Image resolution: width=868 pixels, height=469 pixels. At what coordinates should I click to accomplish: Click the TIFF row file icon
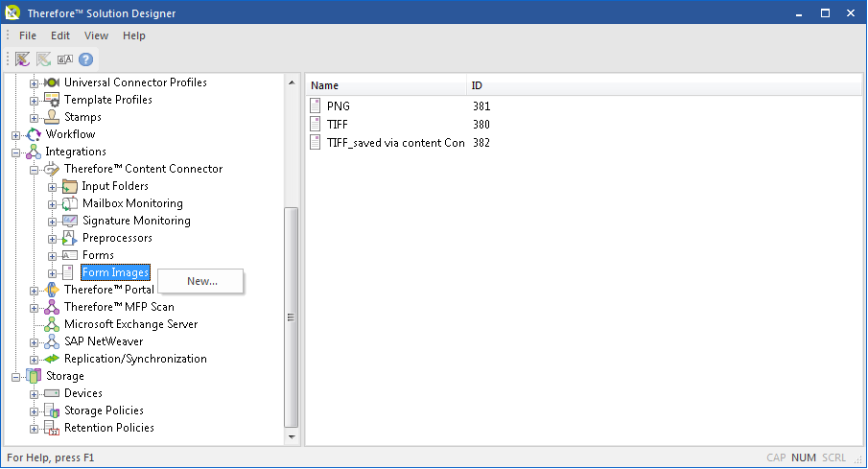315,124
